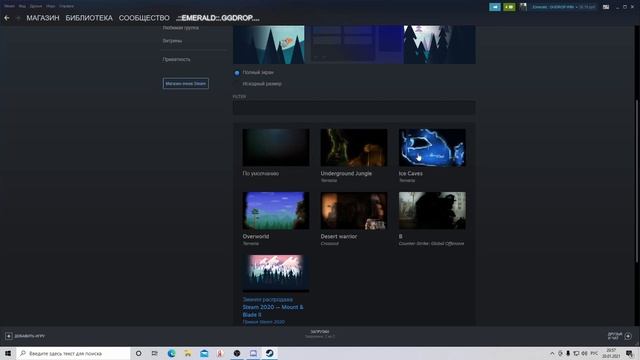Click the forward navigation arrow

pos(18,18)
